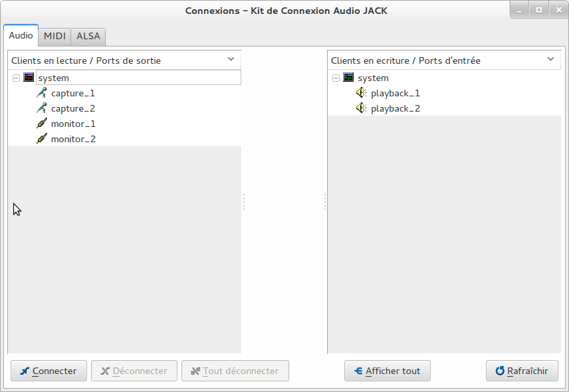Click the playback_1 speaker icon

pyautogui.click(x=362, y=93)
